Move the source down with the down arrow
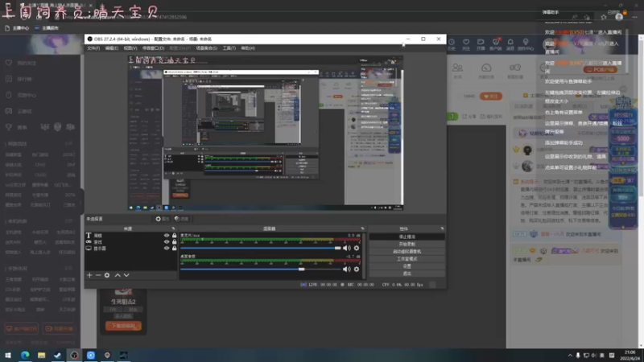Screen dimensions: 644x362 point(126,275)
